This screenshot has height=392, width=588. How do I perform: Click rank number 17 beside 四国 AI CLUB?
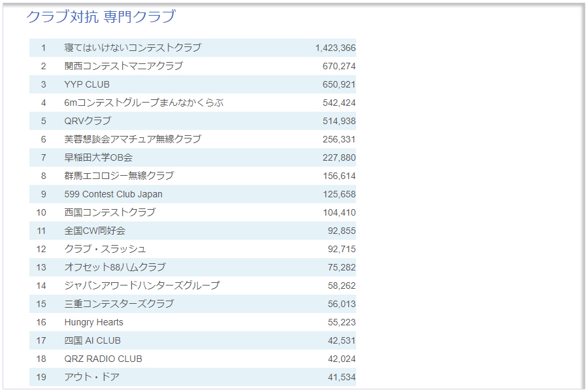(x=41, y=340)
